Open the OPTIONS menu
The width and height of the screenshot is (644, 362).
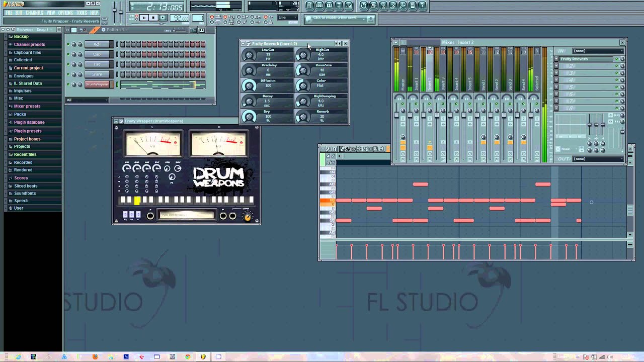point(65,13)
